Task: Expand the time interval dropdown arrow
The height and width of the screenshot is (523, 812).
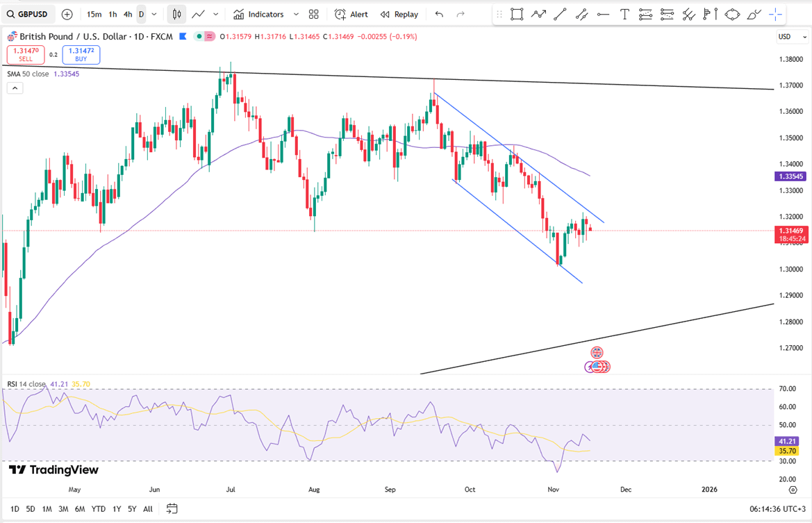Action: (154, 14)
